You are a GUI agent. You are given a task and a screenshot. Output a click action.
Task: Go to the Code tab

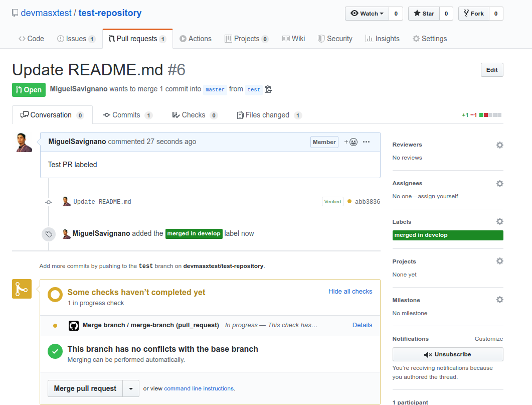point(31,39)
